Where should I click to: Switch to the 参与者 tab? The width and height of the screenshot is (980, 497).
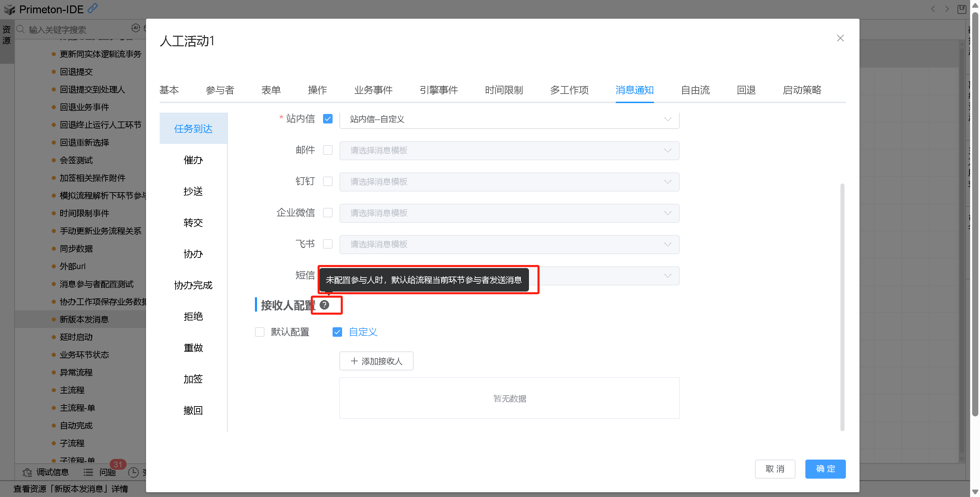point(220,90)
